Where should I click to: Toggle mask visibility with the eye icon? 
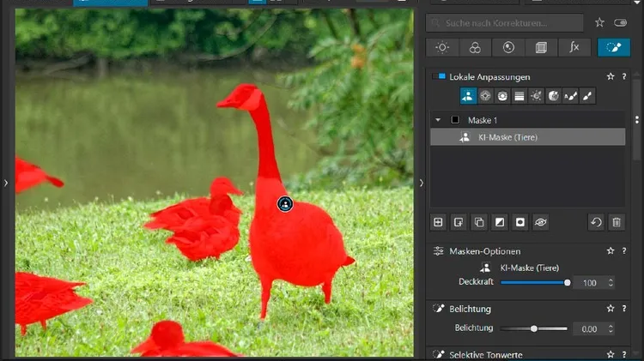click(540, 223)
